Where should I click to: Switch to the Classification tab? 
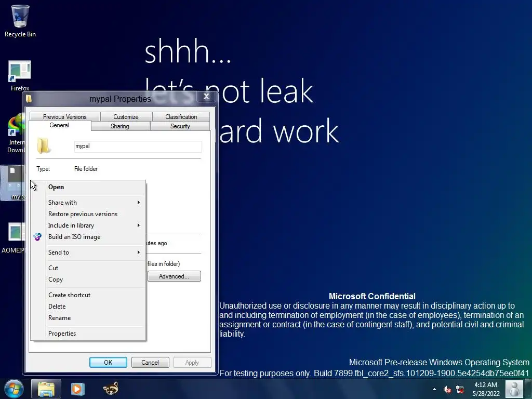tap(181, 117)
